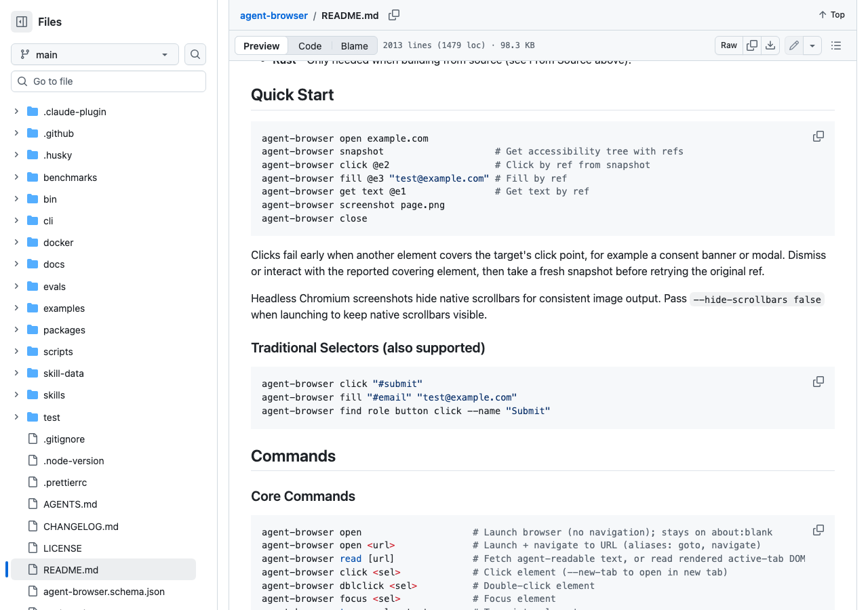868x610 pixels.
Task: Copy the Quick Start code block
Action: [x=818, y=136]
